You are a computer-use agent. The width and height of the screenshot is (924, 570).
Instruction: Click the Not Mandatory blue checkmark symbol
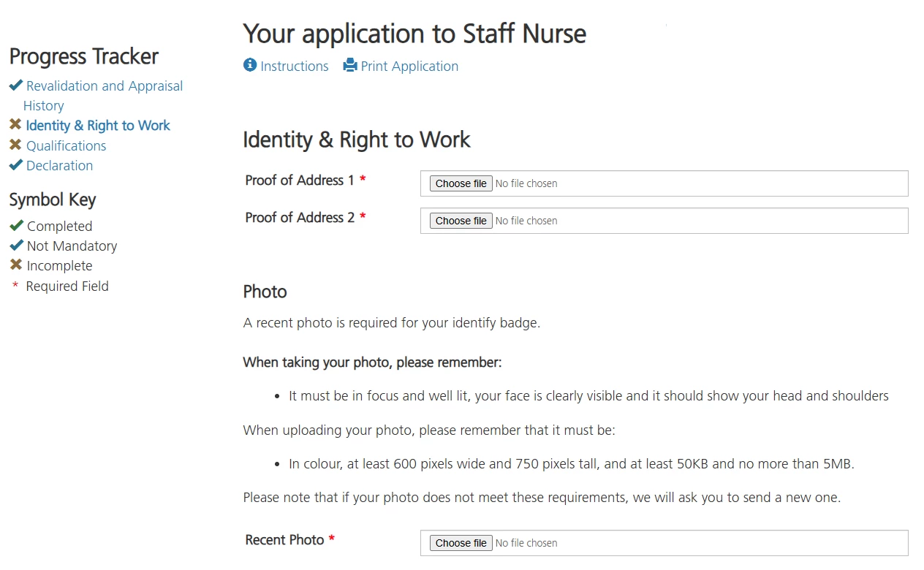pos(16,246)
